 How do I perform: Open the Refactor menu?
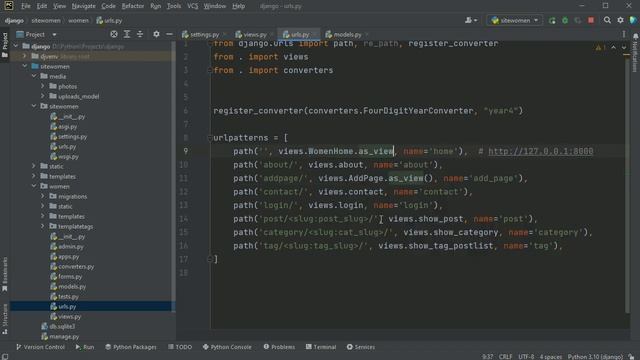(x=133, y=6)
